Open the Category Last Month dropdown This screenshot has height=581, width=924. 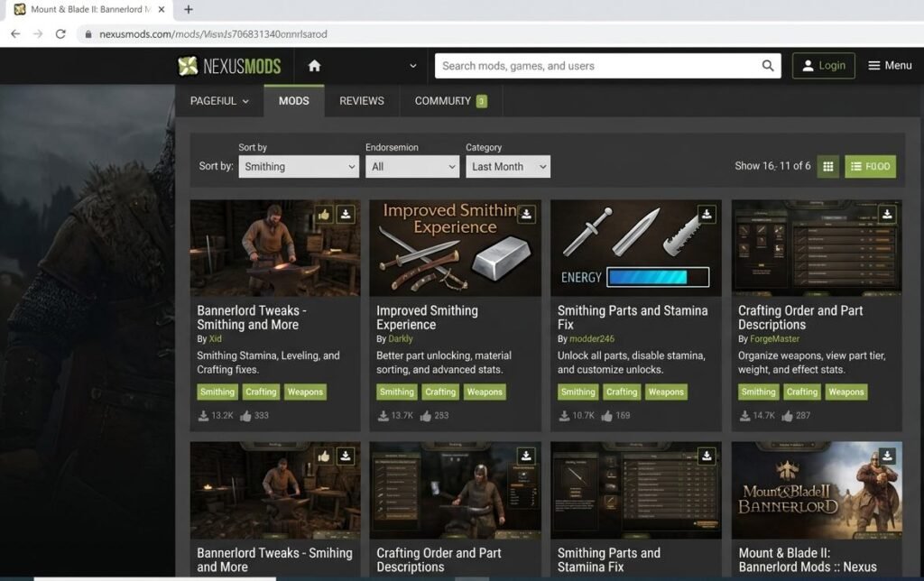(507, 167)
